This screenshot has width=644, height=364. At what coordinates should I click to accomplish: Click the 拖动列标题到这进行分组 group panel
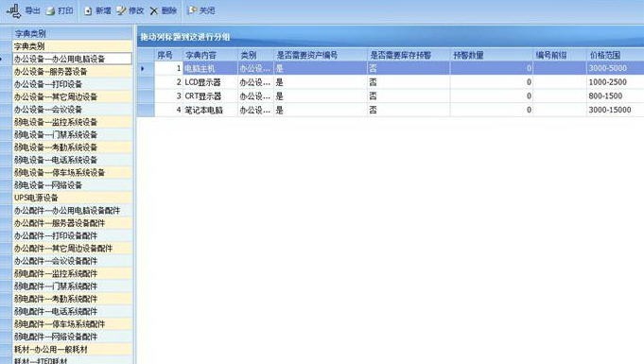391,37
